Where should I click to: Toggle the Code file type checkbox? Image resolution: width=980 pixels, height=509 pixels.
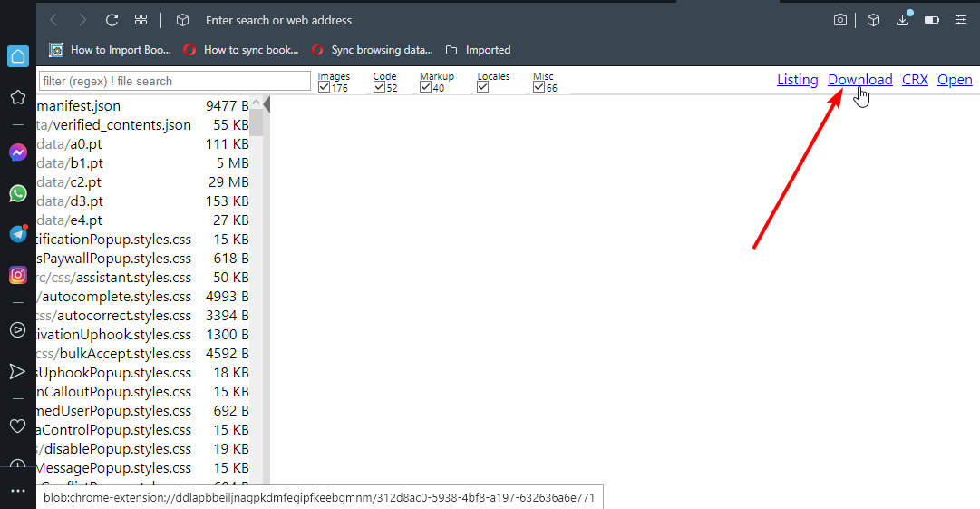click(379, 88)
